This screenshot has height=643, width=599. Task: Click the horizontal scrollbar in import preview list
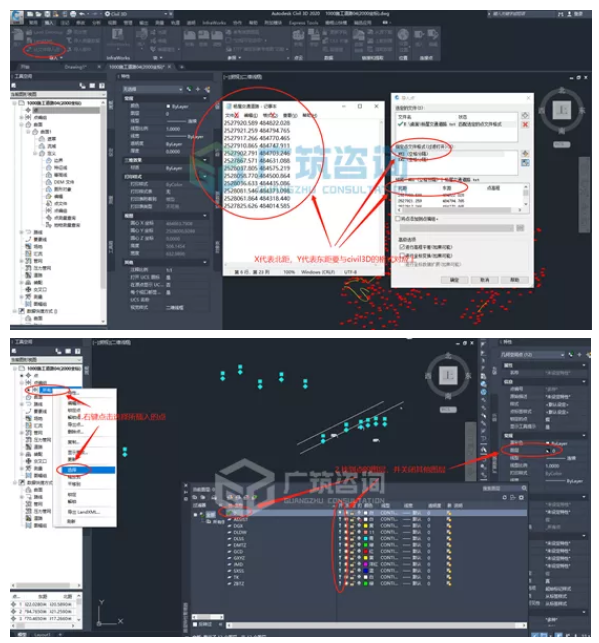(x=459, y=210)
